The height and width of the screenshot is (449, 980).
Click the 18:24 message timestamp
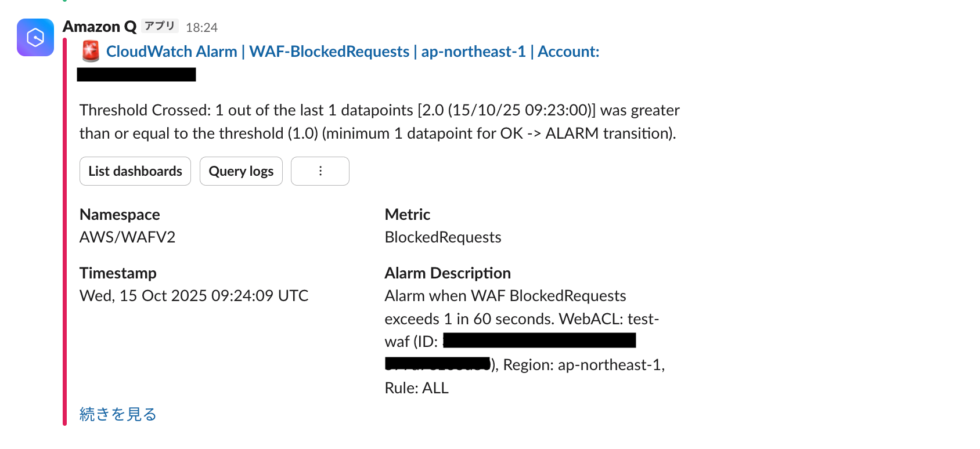coord(201,27)
